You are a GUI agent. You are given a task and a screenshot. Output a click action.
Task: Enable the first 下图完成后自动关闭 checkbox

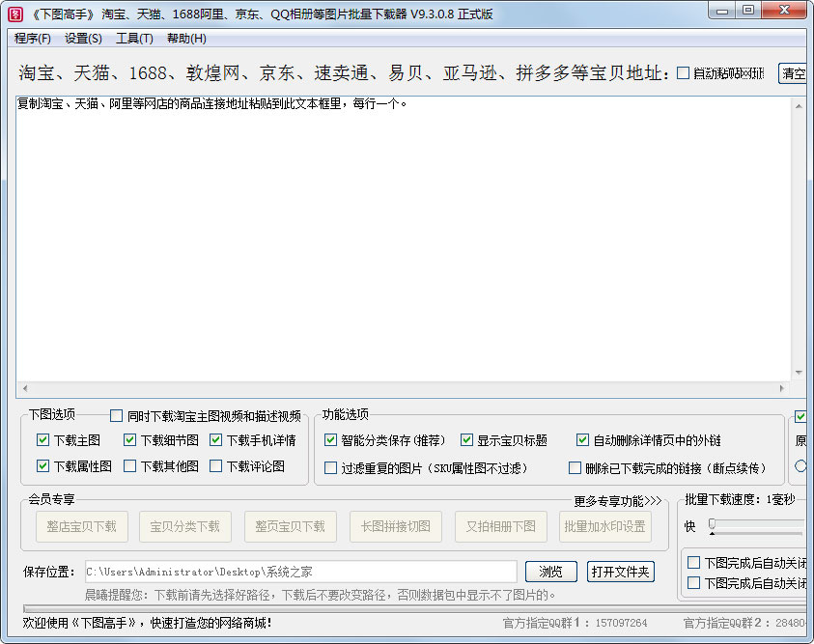point(693,562)
